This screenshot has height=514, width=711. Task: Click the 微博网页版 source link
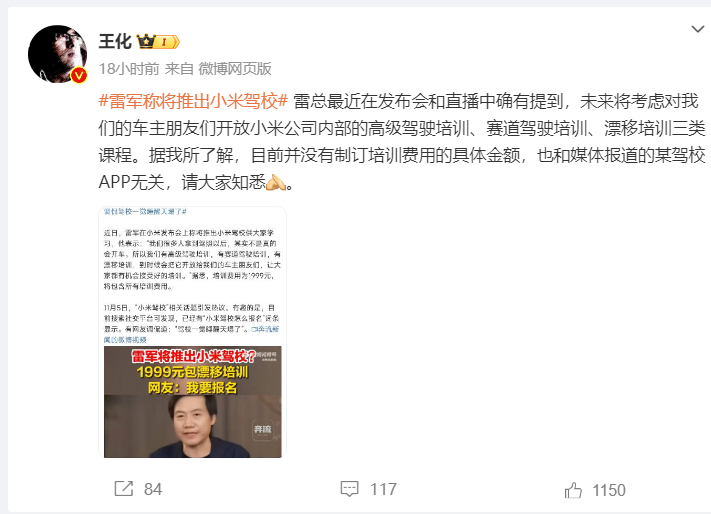(x=235, y=68)
